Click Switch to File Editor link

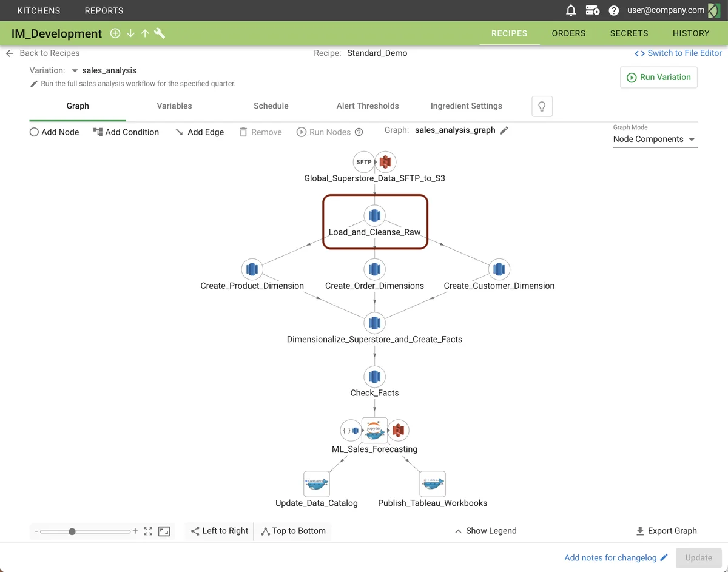[678, 53]
